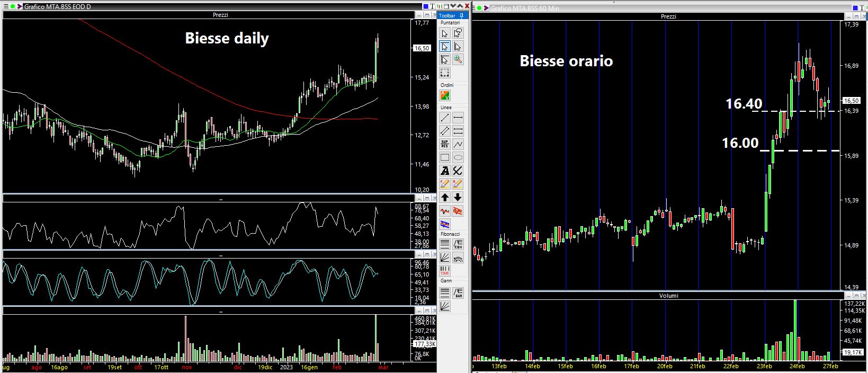This screenshot has height=373, width=868.
Task: Pick the diagonal trend line tool
Action: tap(445, 118)
